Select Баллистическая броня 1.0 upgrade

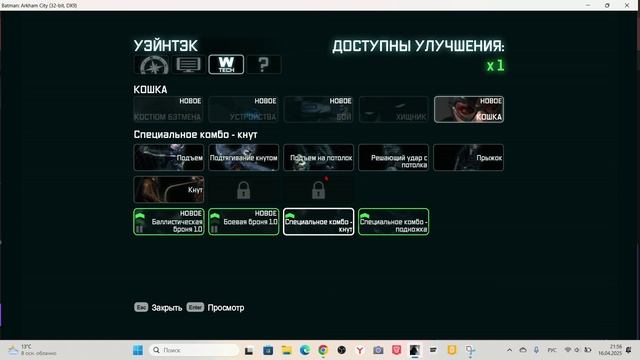point(169,222)
